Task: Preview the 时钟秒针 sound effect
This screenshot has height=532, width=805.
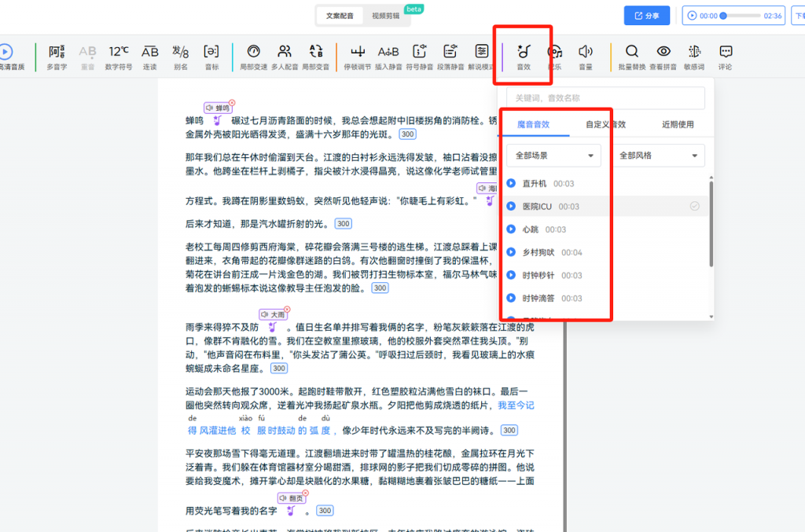Action: 511,275
